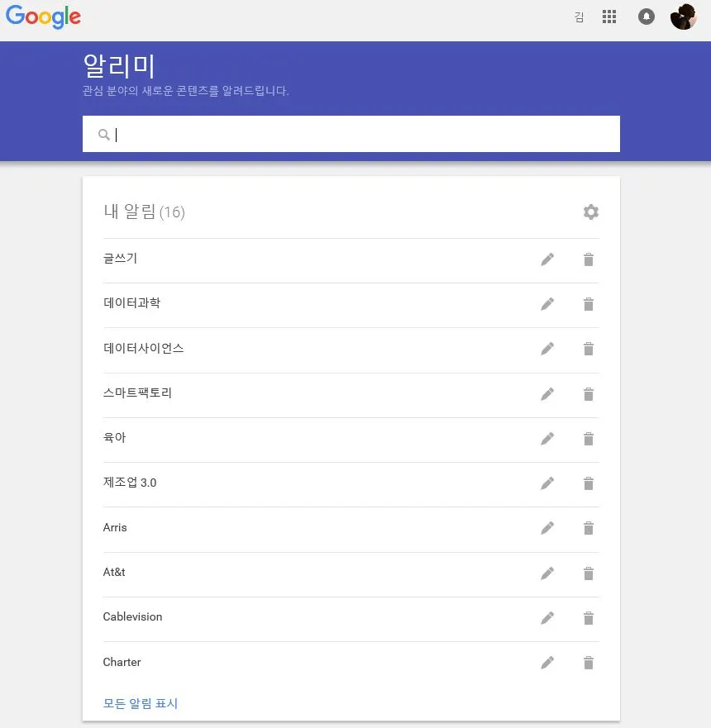
Task: Select the 데이터사이언스 alert row
Action: pos(351,350)
